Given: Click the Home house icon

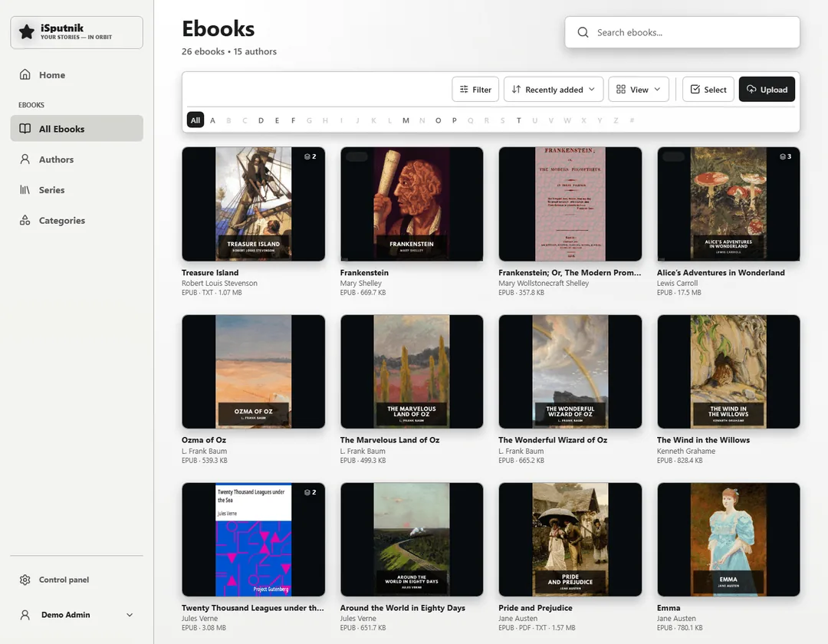Looking at the screenshot, I should coord(25,74).
